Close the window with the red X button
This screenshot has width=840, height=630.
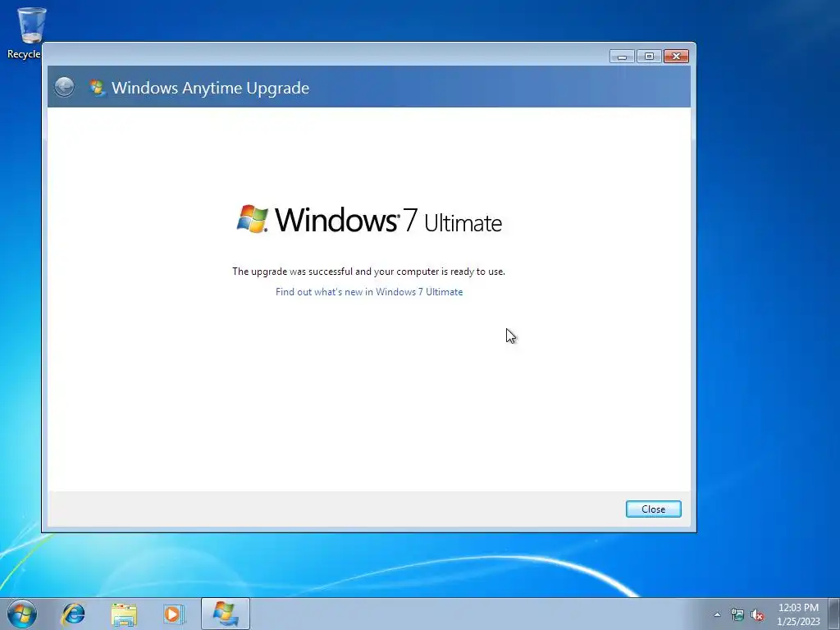coord(676,57)
